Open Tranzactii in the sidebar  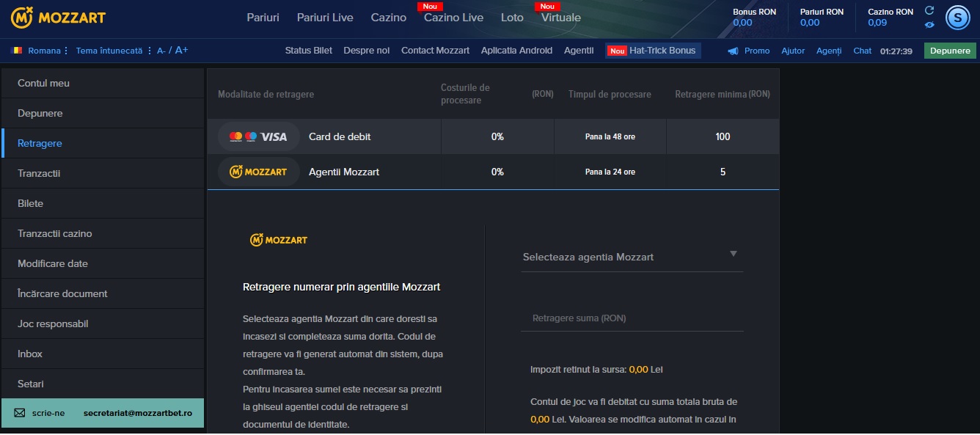tap(103, 174)
